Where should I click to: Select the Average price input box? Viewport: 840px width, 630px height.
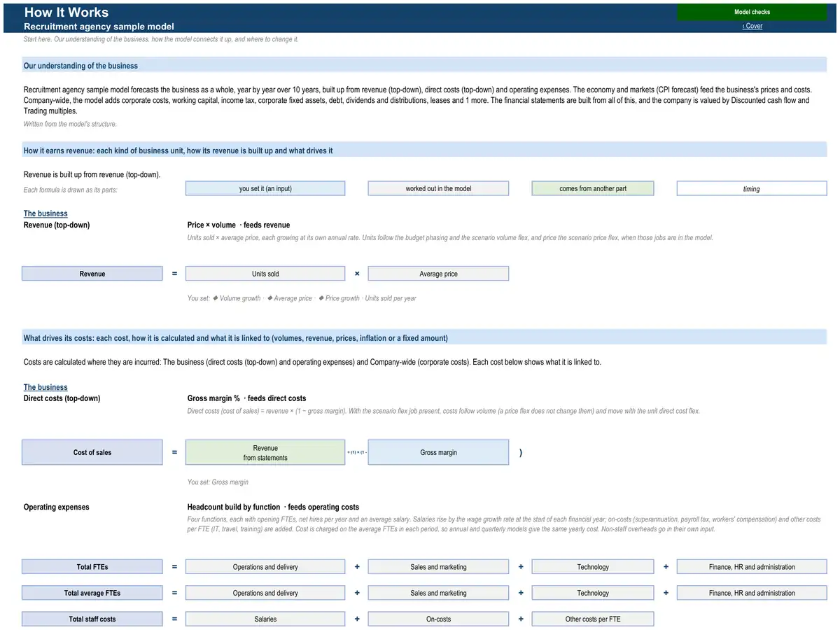click(438, 274)
